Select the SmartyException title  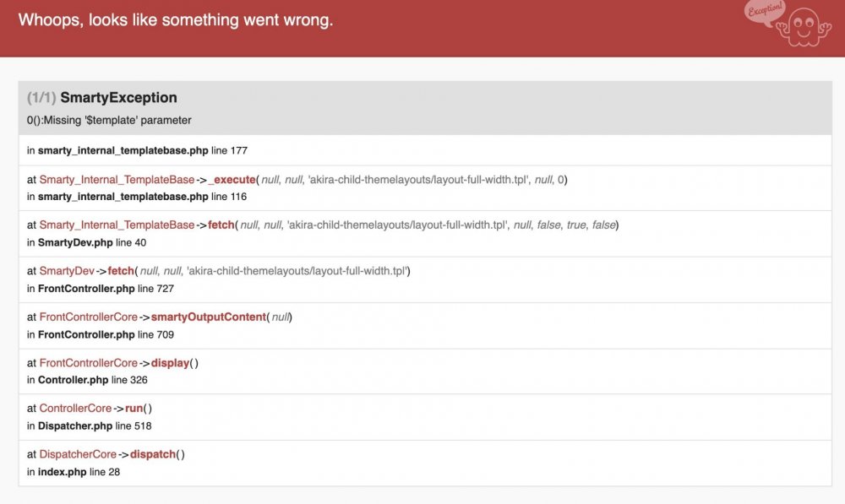point(118,98)
